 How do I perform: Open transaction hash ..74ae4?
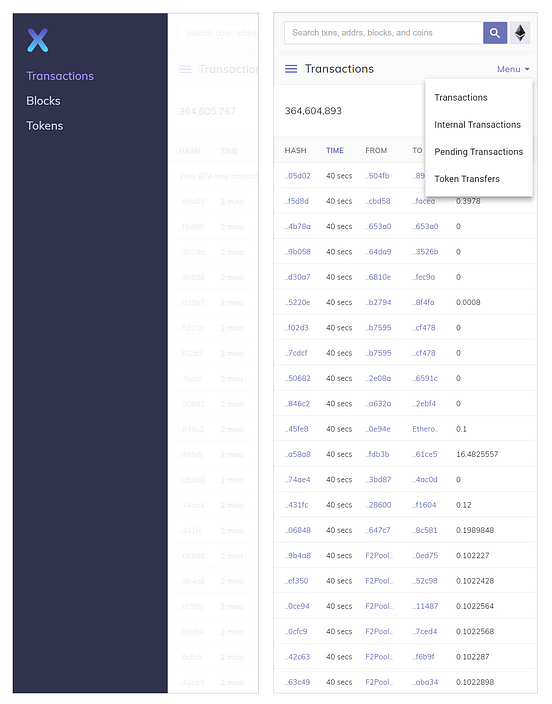297,480
